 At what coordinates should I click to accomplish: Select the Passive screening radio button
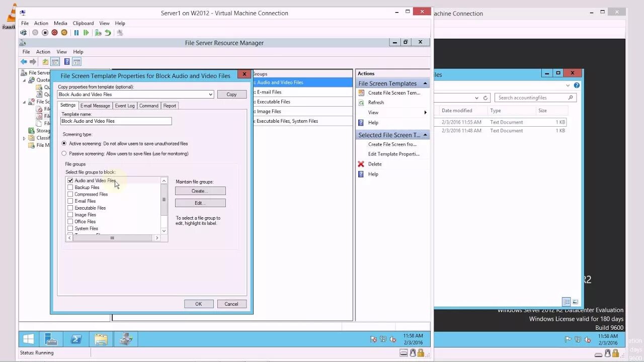[x=64, y=153]
